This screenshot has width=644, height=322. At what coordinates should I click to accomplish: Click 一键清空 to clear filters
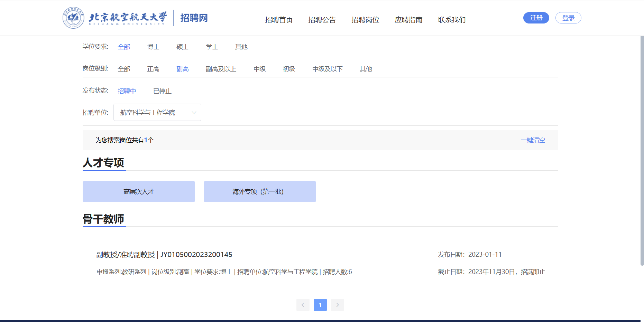pyautogui.click(x=533, y=140)
